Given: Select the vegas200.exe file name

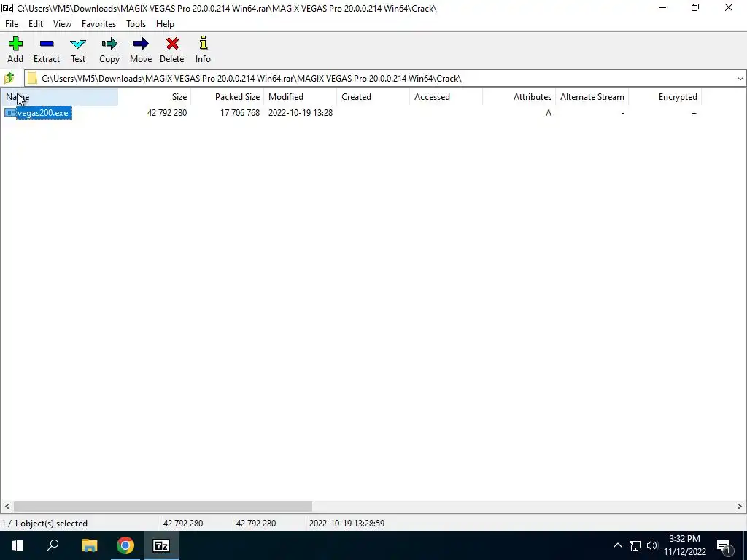Looking at the screenshot, I should (x=43, y=113).
